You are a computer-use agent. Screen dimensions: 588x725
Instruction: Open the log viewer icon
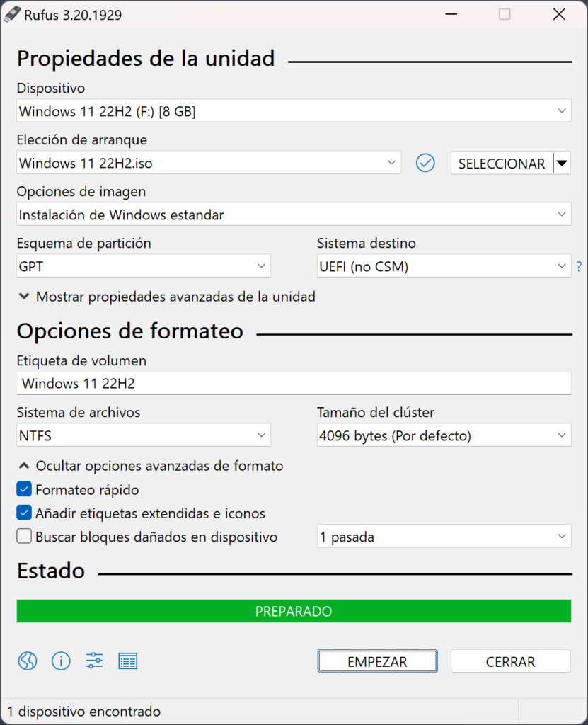(128, 661)
